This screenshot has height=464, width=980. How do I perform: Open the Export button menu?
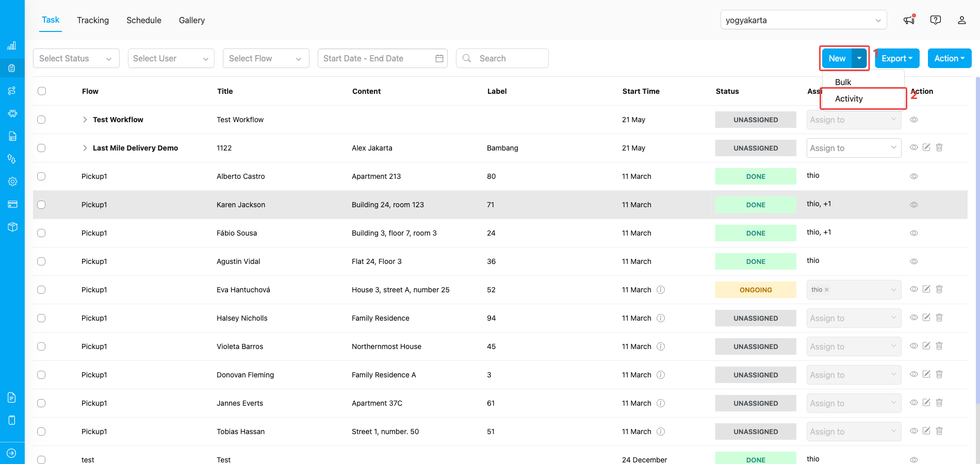point(897,58)
